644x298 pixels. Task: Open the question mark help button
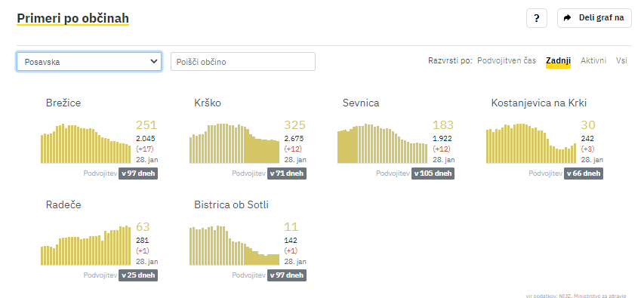point(536,18)
